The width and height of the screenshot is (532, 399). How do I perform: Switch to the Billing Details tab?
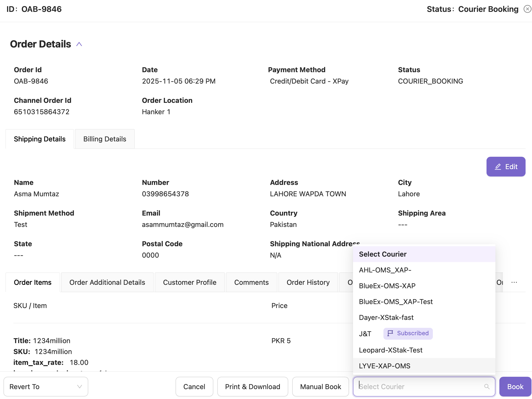coord(105,139)
